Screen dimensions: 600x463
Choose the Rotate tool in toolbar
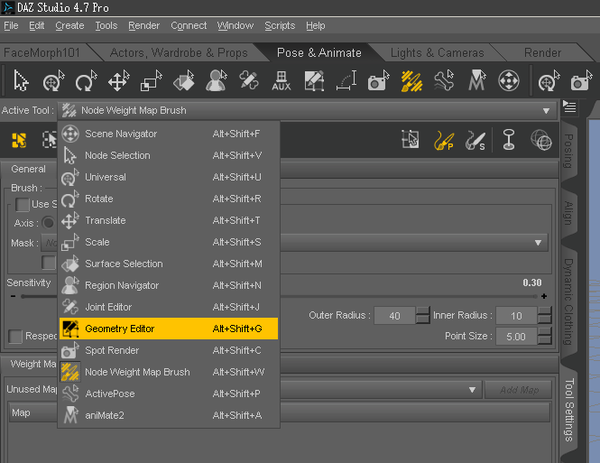tap(86, 81)
